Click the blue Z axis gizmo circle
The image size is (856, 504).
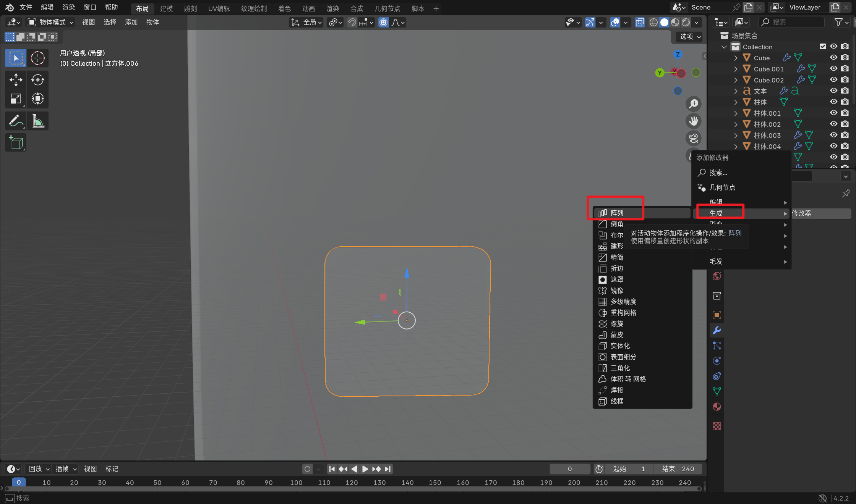[x=678, y=54]
